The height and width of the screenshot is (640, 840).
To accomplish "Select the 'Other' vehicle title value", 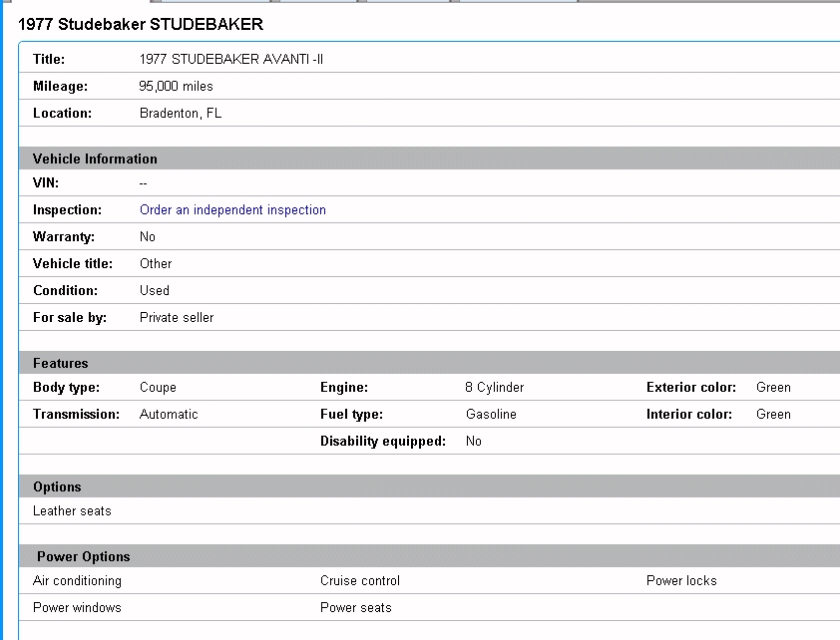I will click(156, 263).
